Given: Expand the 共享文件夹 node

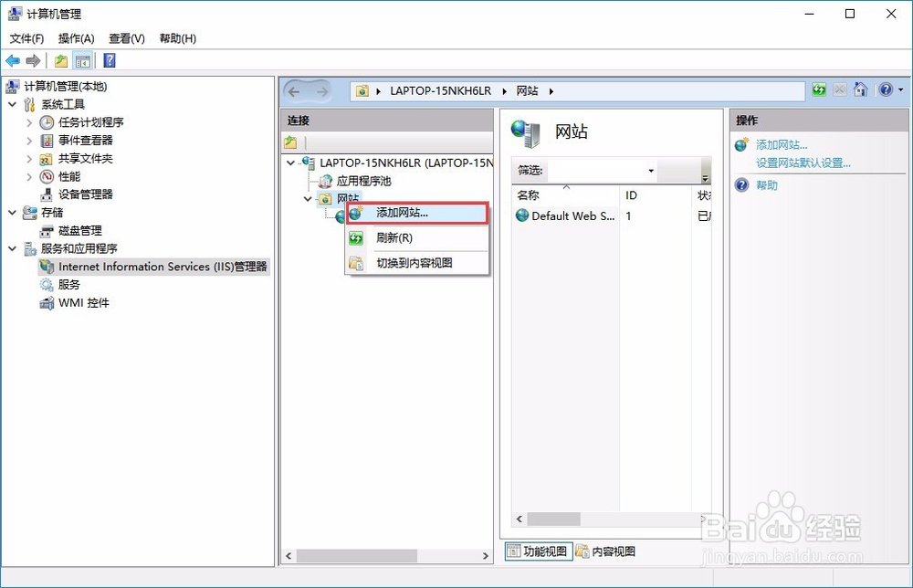Looking at the screenshot, I should [x=29, y=158].
